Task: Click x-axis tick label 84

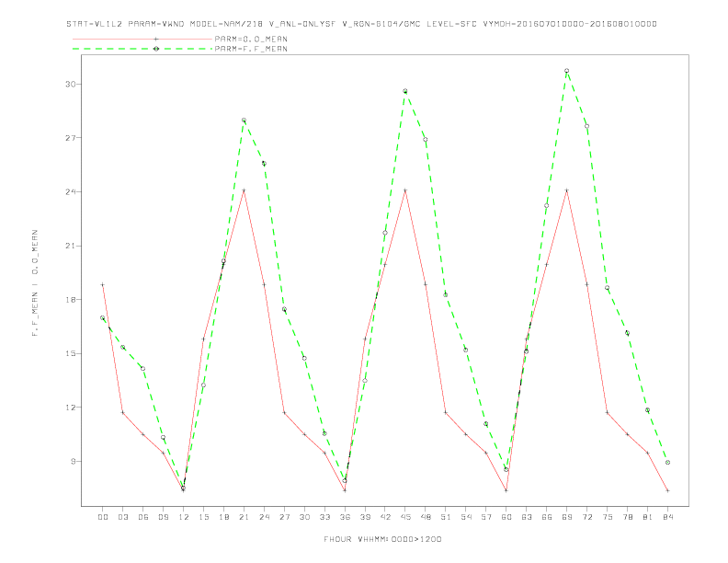Action: [x=668, y=517]
